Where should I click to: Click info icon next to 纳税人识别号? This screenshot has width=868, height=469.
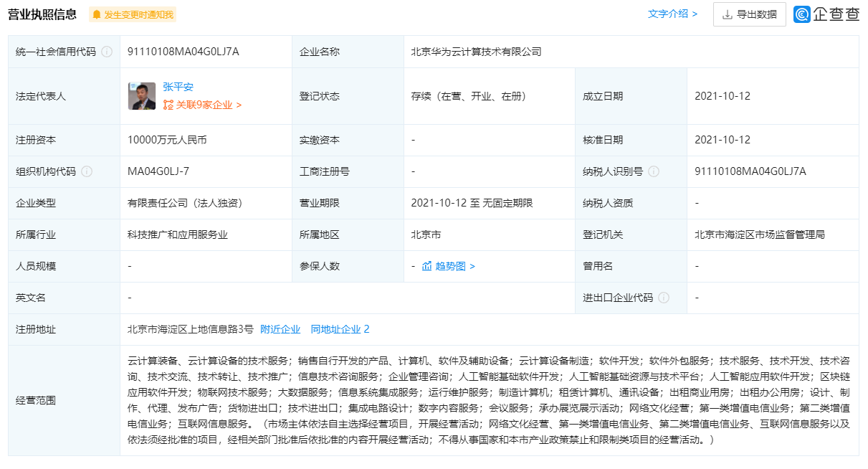(x=654, y=171)
